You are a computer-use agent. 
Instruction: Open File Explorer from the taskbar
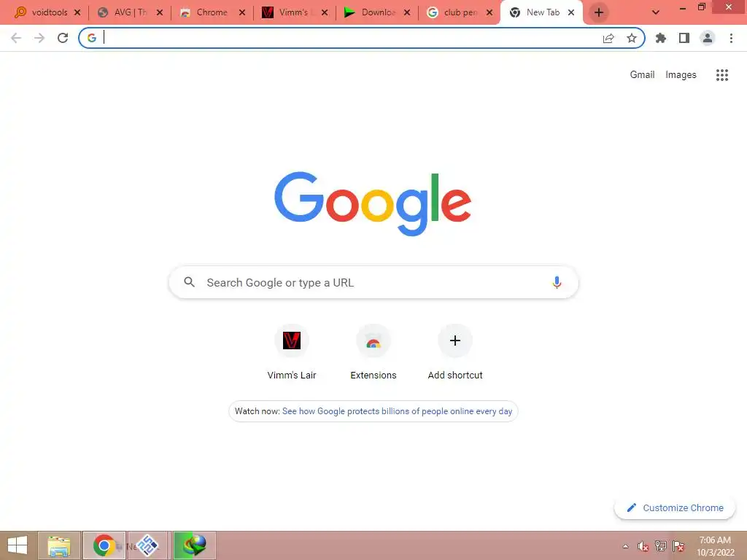click(x=59, y=545)
